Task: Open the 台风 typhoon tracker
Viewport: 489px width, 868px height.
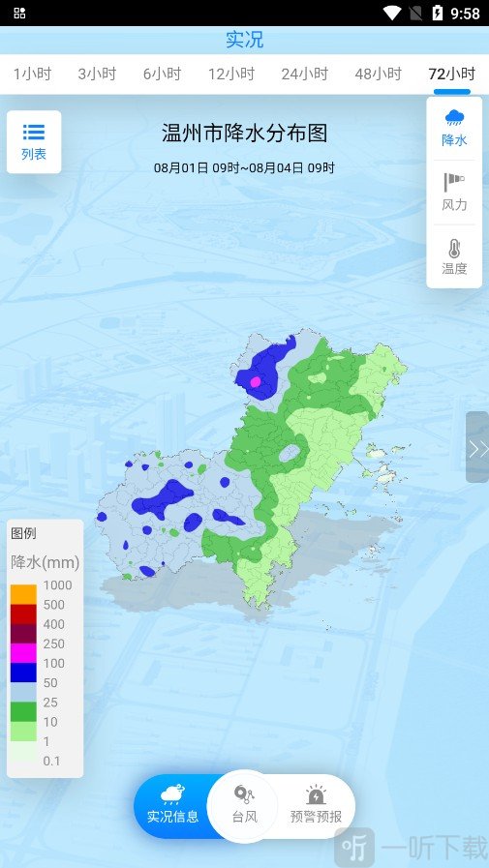Action: 244,806
